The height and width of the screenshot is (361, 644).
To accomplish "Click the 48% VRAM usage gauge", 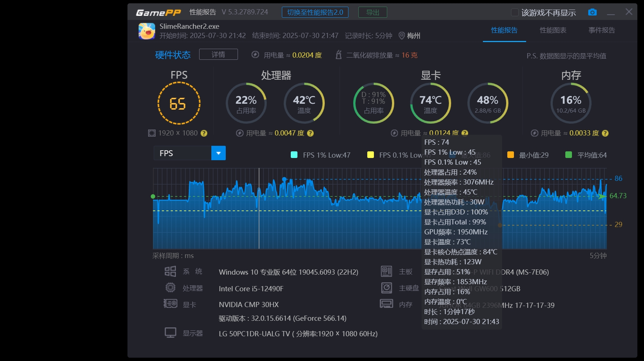I will click(488, 103).
